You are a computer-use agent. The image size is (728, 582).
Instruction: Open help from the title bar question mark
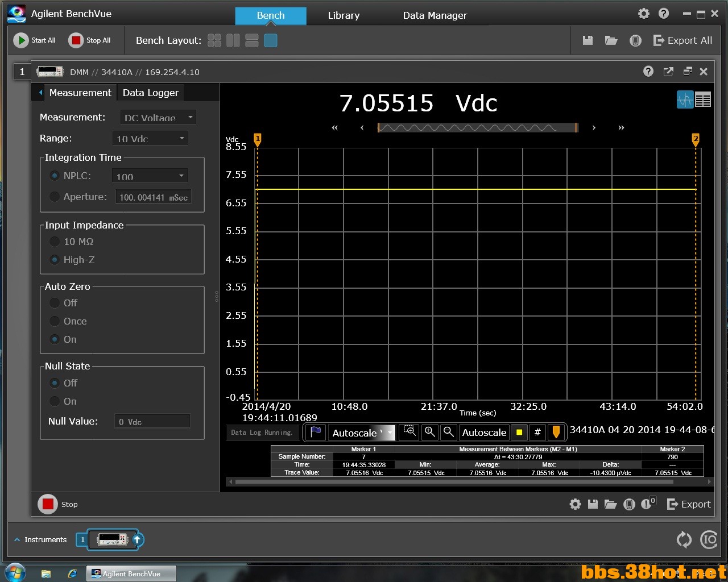pyautogui.click(x=664, y=14)
